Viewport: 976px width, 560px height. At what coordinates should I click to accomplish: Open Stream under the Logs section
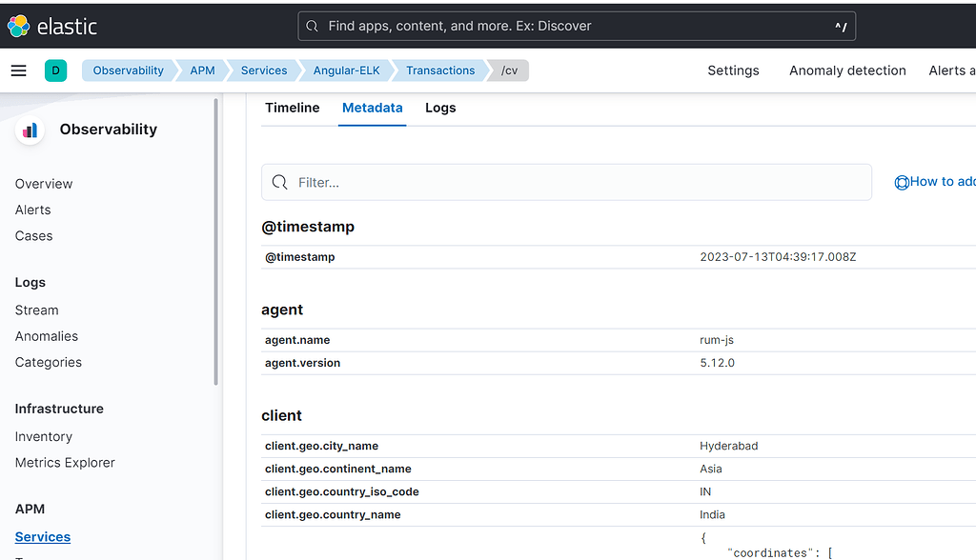(x=36, y=310)
